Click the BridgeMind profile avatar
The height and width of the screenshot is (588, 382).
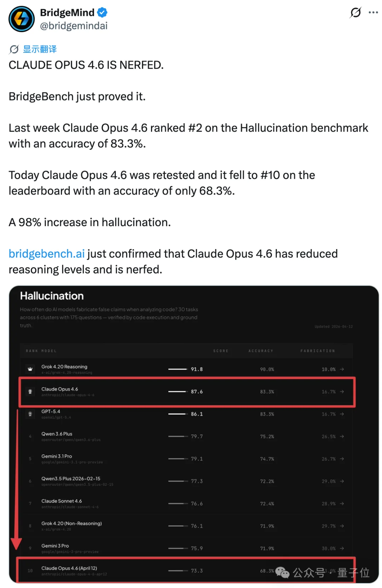coord(22,19)
